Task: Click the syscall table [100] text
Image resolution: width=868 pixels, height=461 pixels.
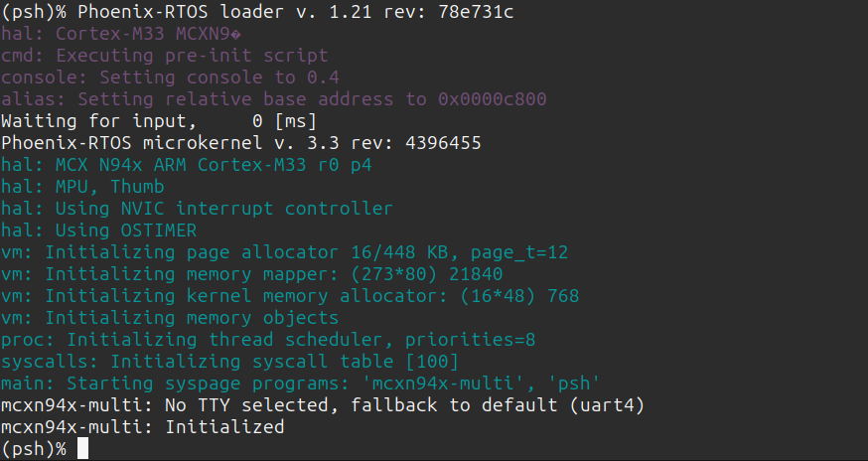Action: 356,362
